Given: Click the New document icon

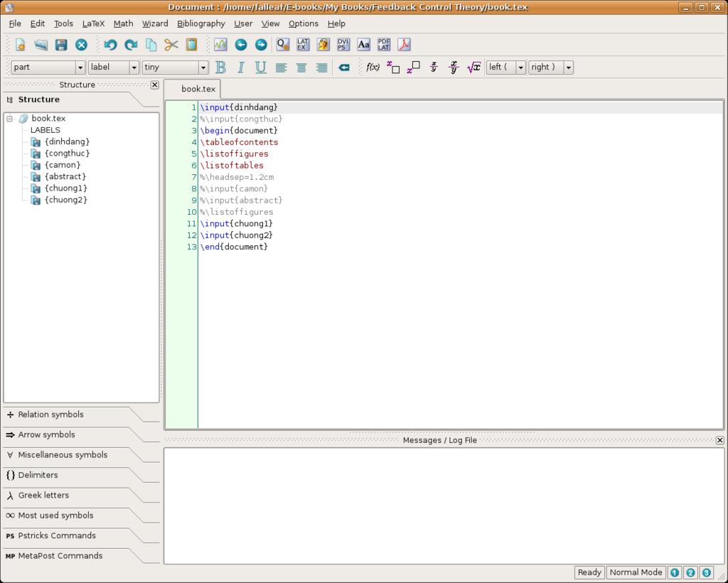Looking at the screenshot, I should click(x=21, y=45).
